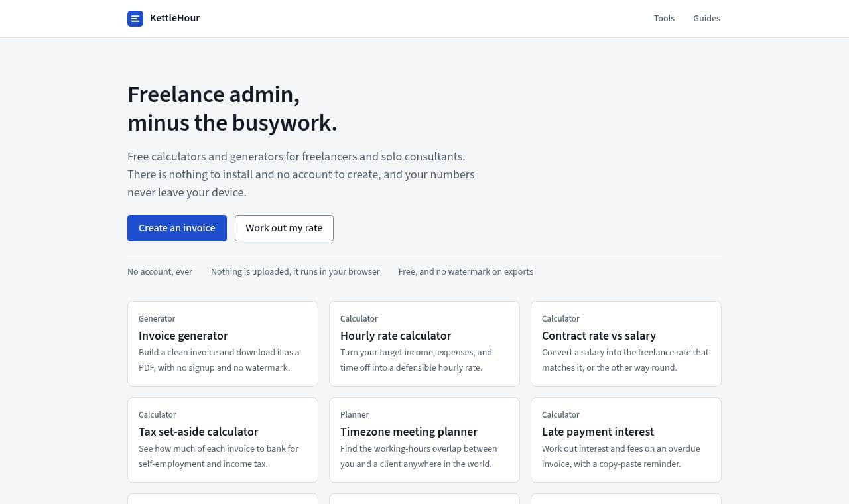Open the Timezone meeting planner card

[424, 440]
